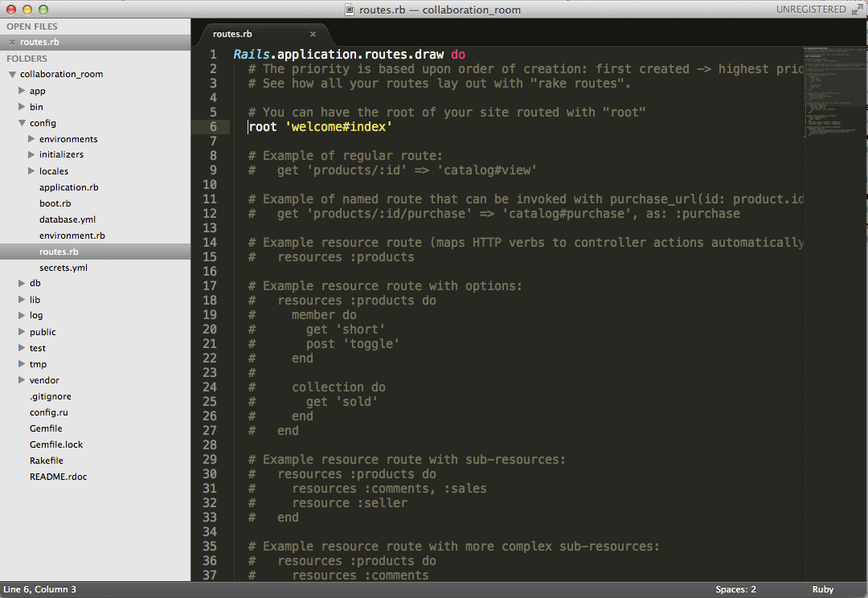Expand the log folder arrow

click(x=22, y=315)
